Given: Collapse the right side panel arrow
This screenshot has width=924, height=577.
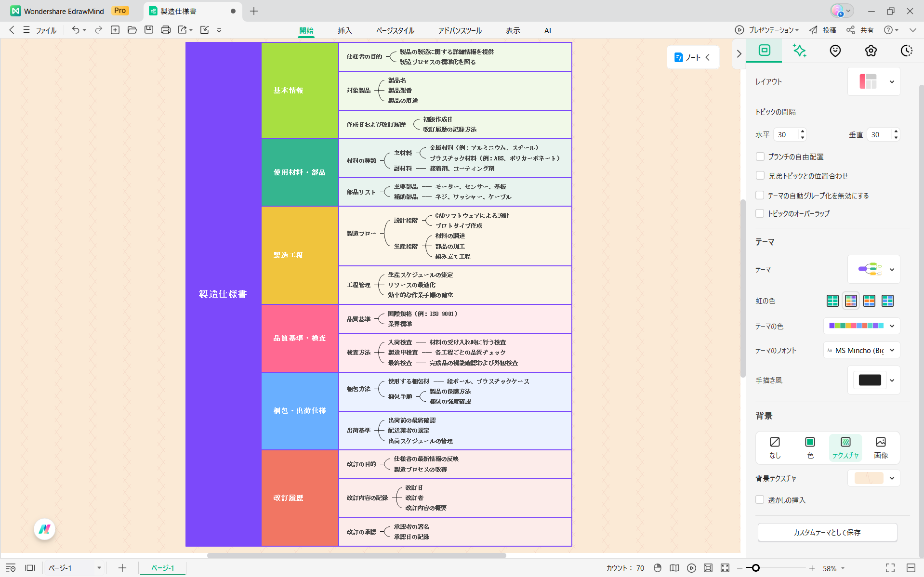Looking at the screenshot, I should [x=739, y=54].
